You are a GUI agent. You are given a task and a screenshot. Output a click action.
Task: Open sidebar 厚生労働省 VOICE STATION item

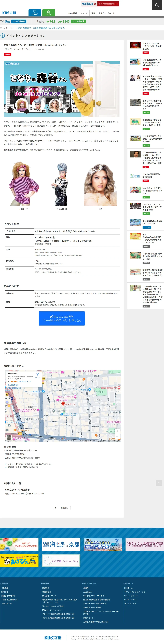pyautogui.click(x=146, y=124)
